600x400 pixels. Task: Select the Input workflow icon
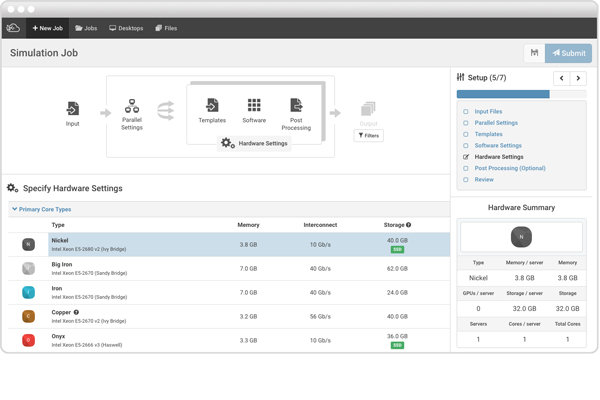[72, 108]
